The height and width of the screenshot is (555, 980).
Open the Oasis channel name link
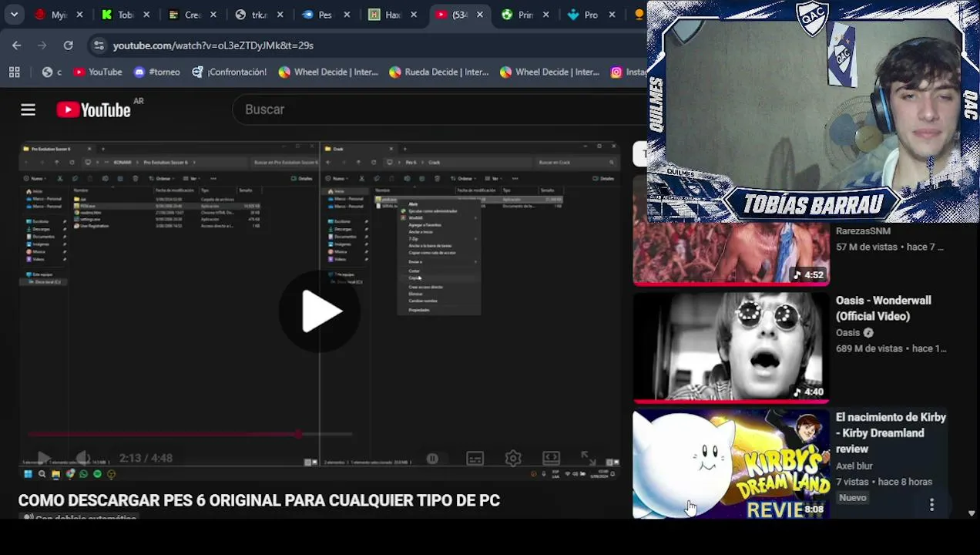pos(847,333)
